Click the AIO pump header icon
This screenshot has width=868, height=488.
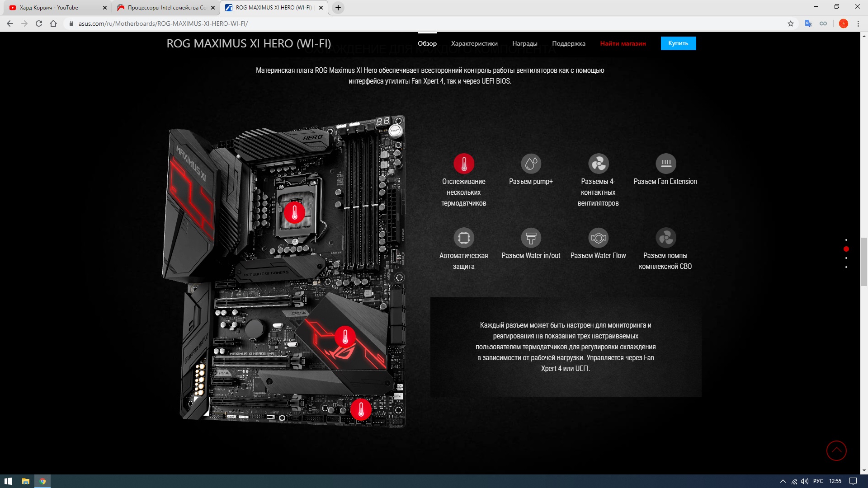point(665,238)
